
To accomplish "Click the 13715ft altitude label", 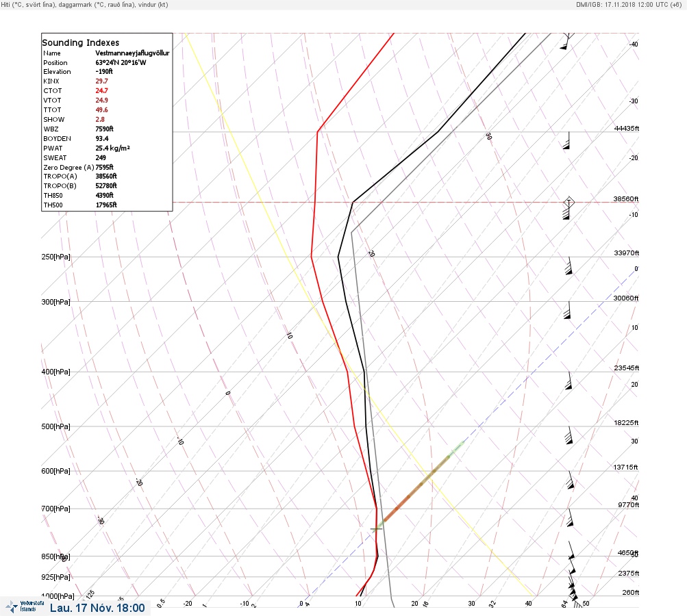I will click(x=625, y=467).
